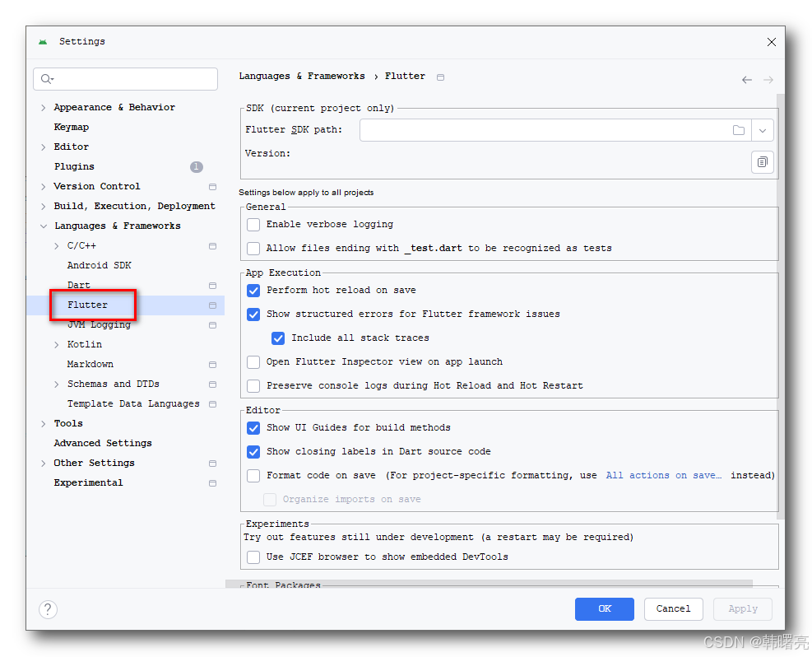Enable Format code on save

253,476
